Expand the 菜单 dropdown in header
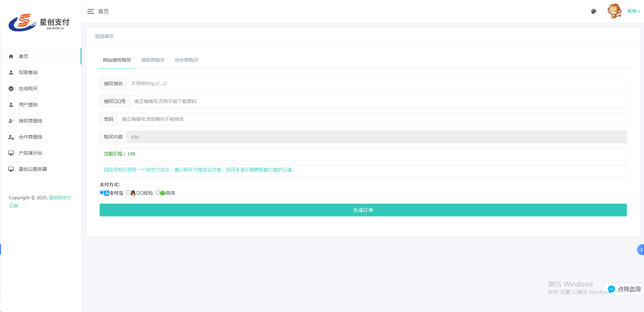 click(x=633, y=11)
